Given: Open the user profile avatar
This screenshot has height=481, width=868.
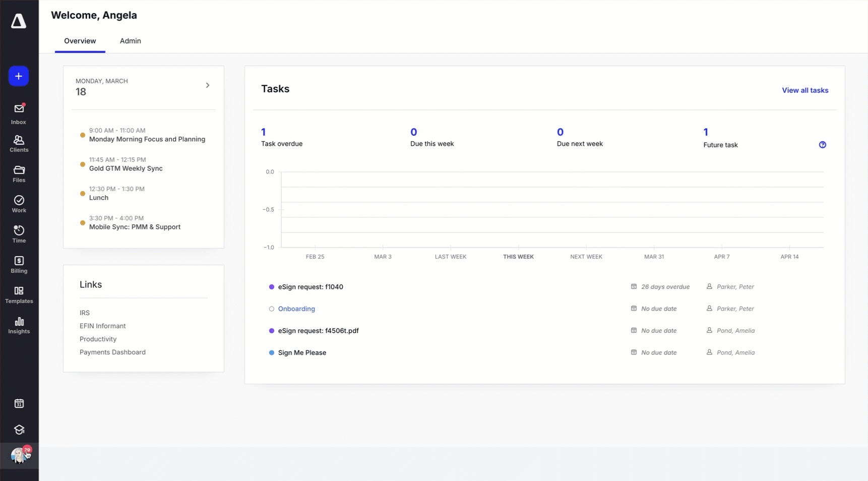Looking at the screenshot, I should [19, 455].
